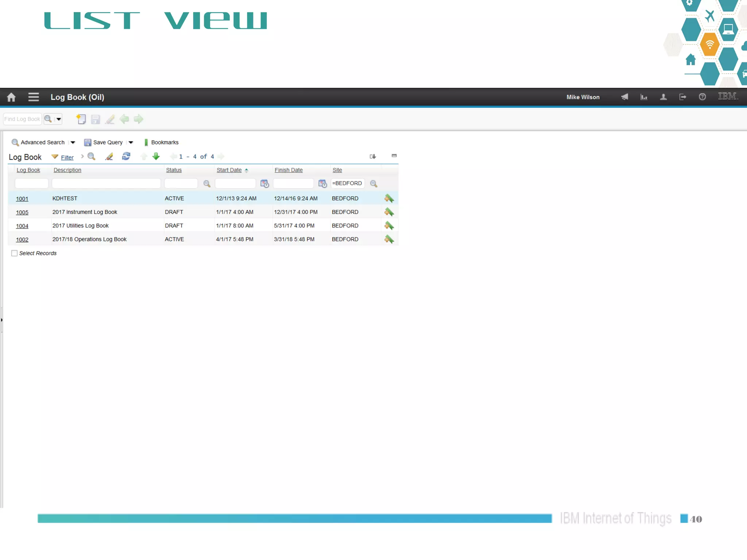Click the Site filter field showing =BEDFORD
The width and height of the screenshot is (747, 560).
click(348, 183)
